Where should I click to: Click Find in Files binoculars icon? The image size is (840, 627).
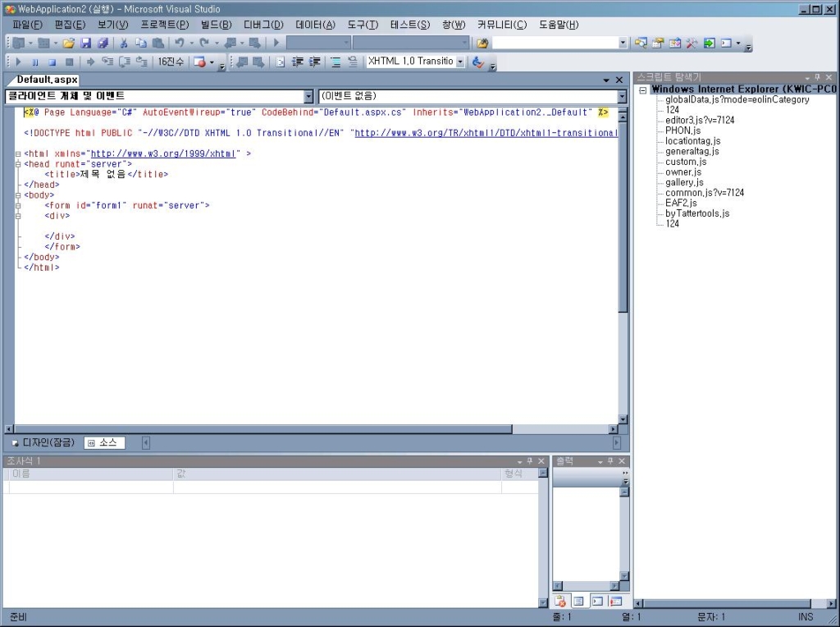[482, 43]
